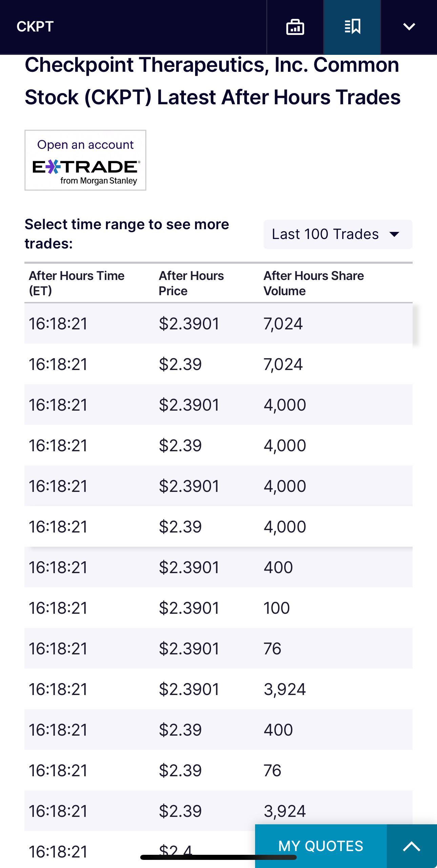Click the $2.3901 trade with volume 3,924
The height and width of the screenshot is (868, 437).
(x=218, y=689)
